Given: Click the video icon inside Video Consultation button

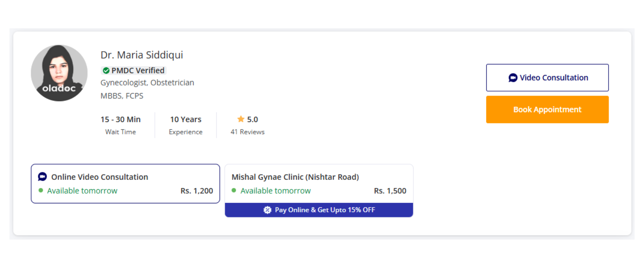Looking at the screenshot, I should pyautogui.click(x=513, y=78).
